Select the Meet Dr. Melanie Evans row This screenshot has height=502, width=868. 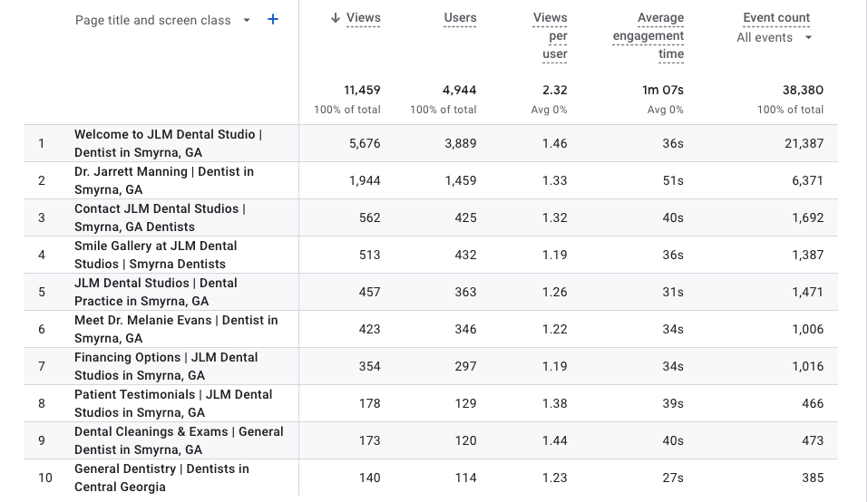click(x=431, y=329)
